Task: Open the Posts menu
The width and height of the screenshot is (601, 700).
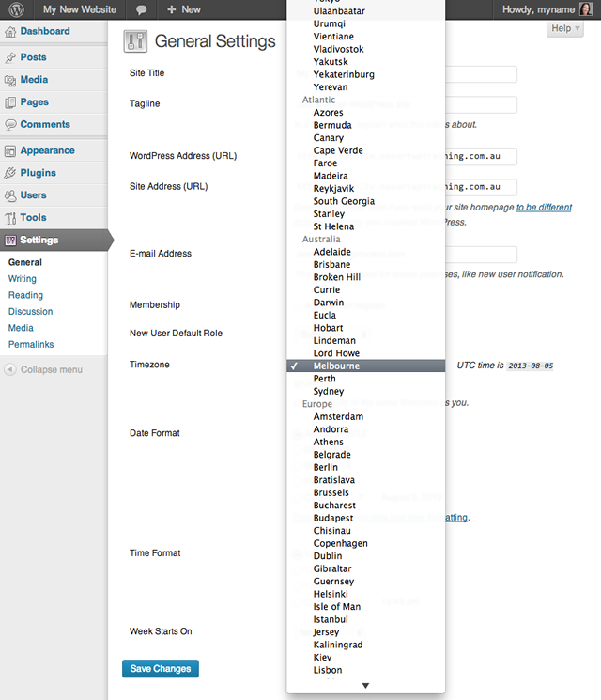Action: (34, 57)
